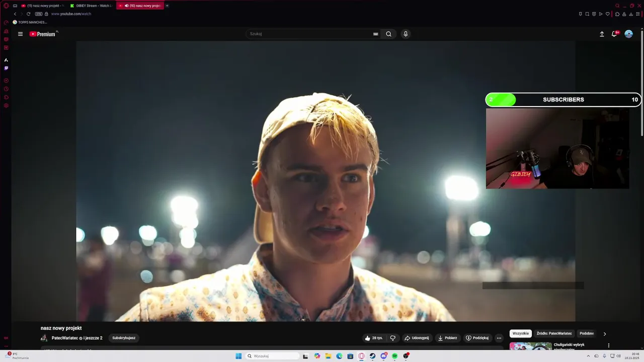Viewport: 644px width, 362px height.
Task: Start voice search with microphone icon
Action: click(406, 34)
